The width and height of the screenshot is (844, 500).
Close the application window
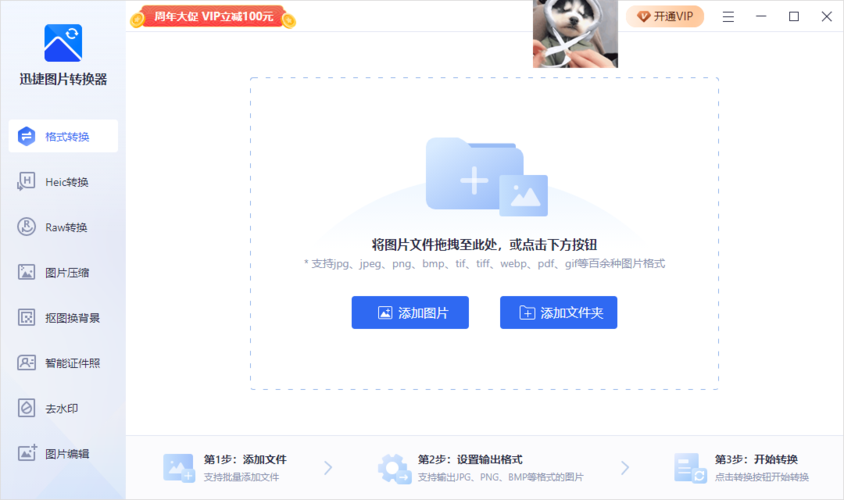(x=827, y=17)
